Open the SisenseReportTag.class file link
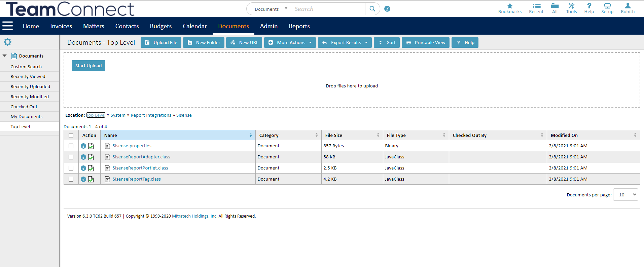 point(137,179)
